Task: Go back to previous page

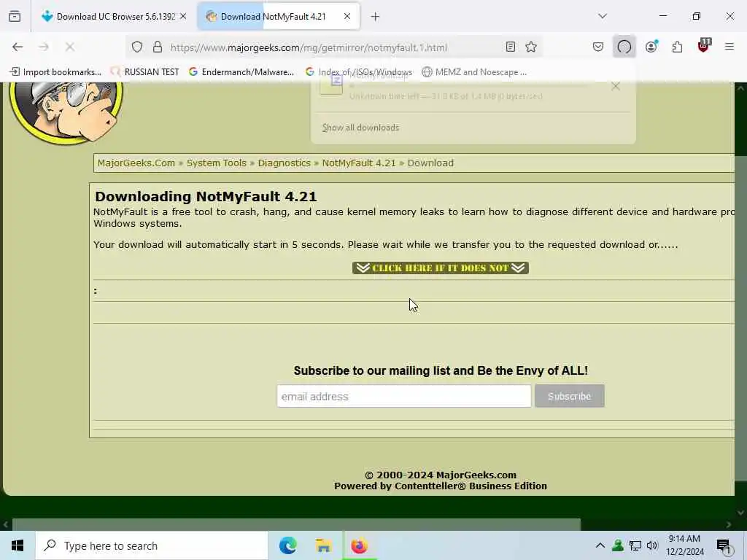Action: coord(18,47)
